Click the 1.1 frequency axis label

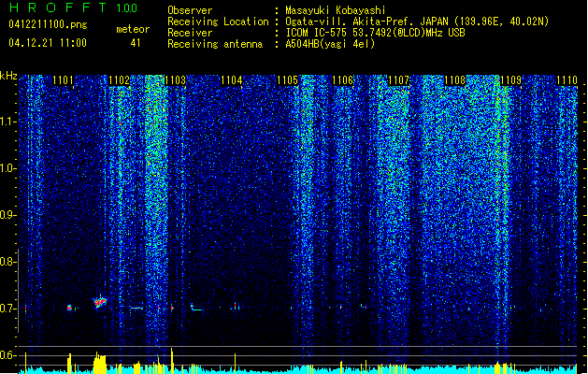[7, 122]
